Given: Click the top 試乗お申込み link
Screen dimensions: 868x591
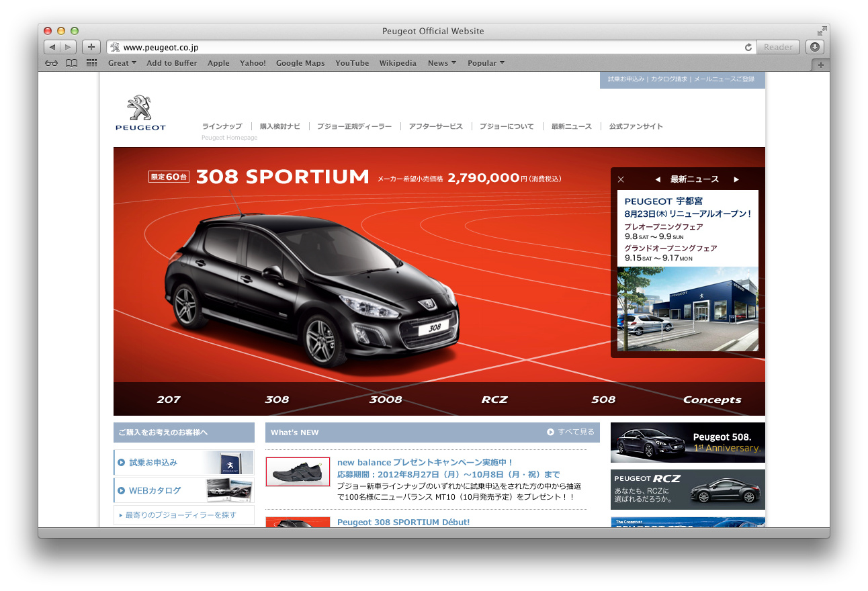Looking at the screenshot, I should point(626,79).
